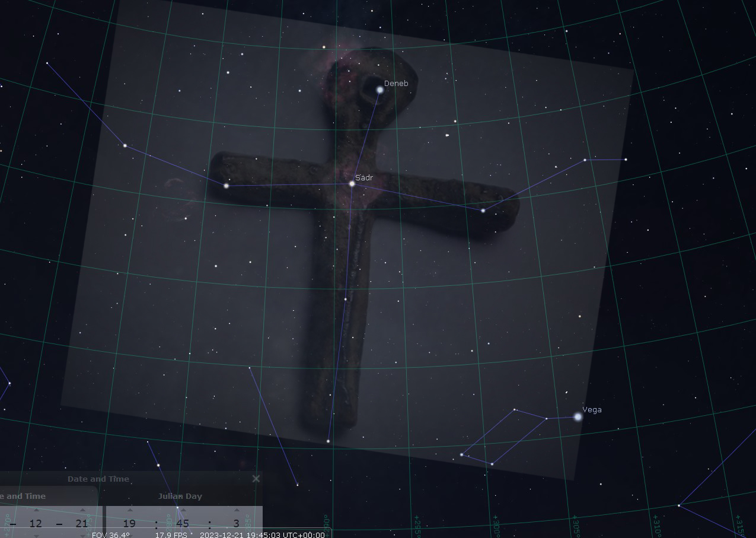Click the Date and Time dialog title bar

[x=98, y=479]
